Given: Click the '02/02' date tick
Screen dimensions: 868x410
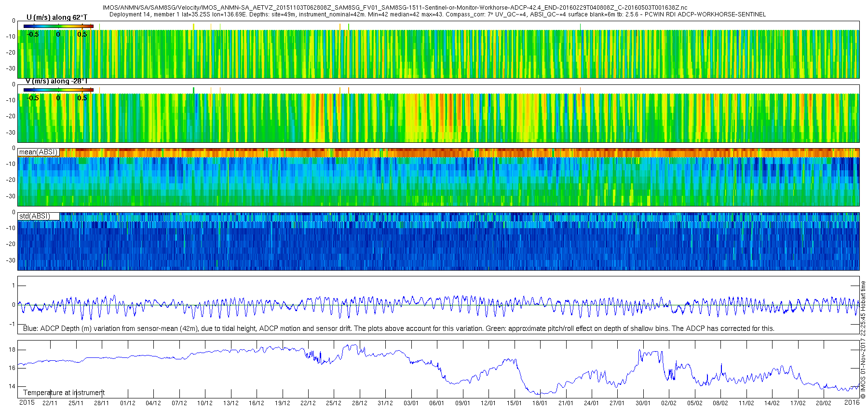Looking at the screenshot, I should point(669,403).
